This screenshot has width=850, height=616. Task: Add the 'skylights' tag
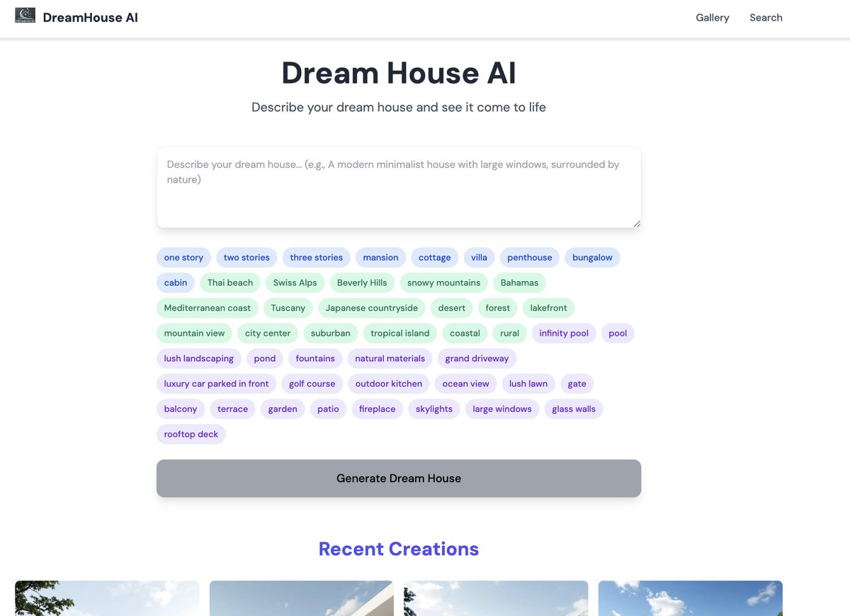pyautogui.click(x=434, y=409)
